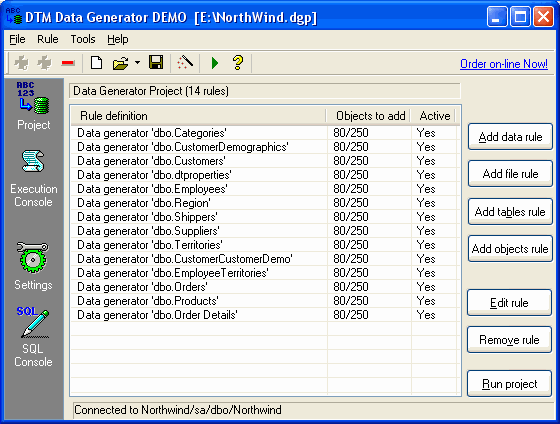
Task: Create a new project with the blank page icon
Action: pyautogui.click(x=96, y=63)
